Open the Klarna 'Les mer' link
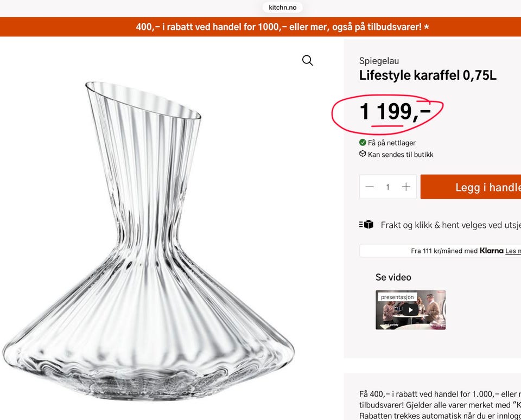This screenshot has width=521, height=420. 512,251
